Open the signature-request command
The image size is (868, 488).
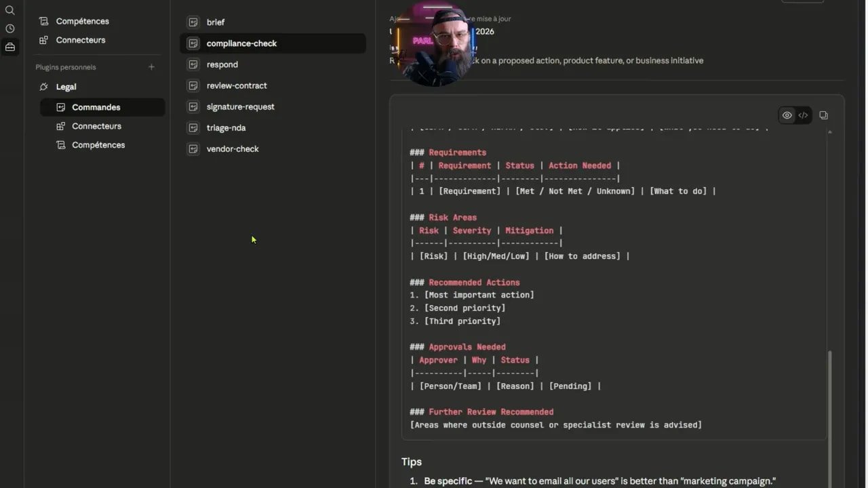240,106
